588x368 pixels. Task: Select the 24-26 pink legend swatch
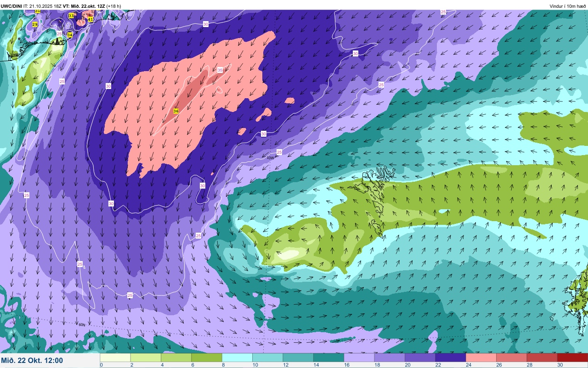pos(481,357)
